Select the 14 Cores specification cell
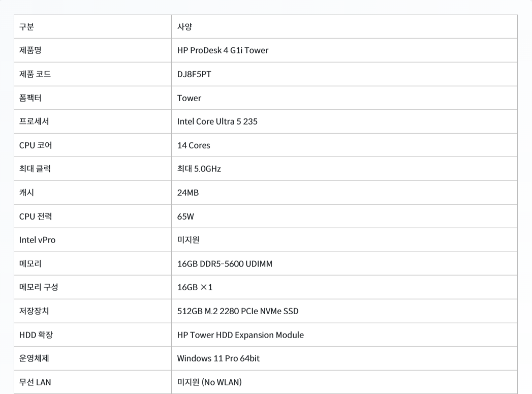 coord(345,145)
